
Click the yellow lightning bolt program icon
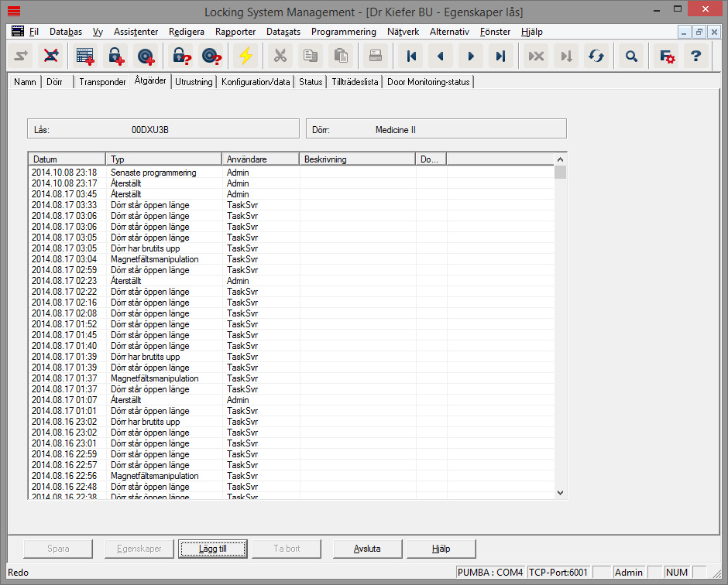[x=246, y=56]
